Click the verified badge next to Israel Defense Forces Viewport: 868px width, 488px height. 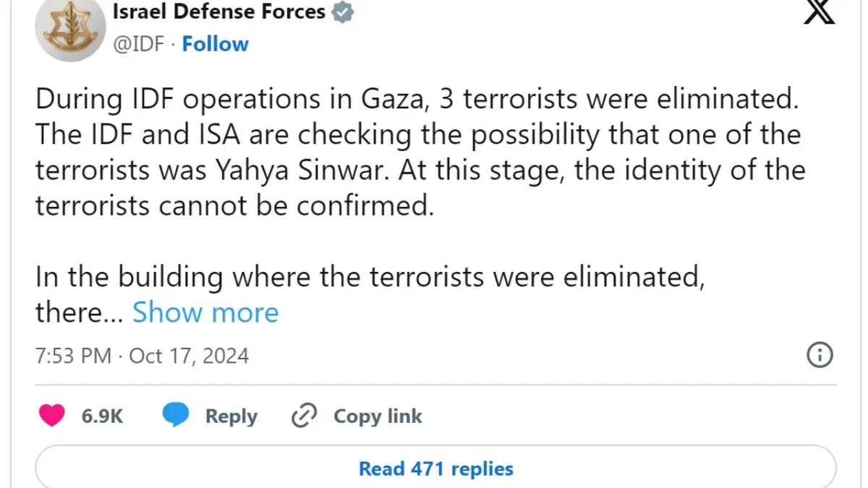342,11
